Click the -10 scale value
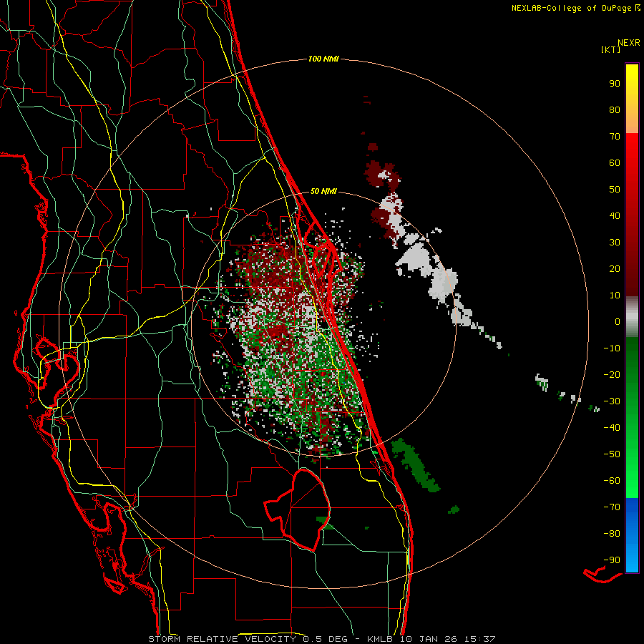The width and height of the screenshot is (644, 644). coord(612,348)
